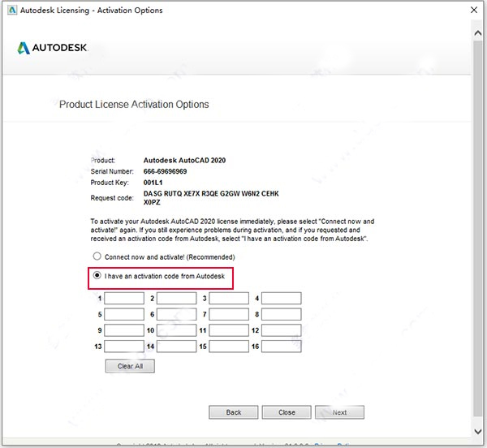This screenshot has width=487, height=448.
Task: Click the Autodesk logo in header
Action: point(52,48)
